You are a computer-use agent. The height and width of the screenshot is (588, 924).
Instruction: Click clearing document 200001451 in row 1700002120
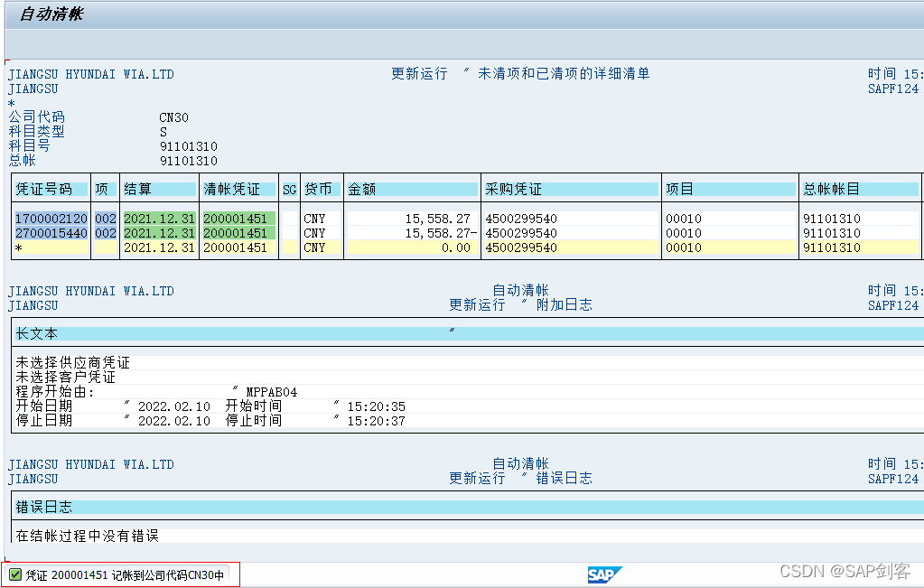235,219
